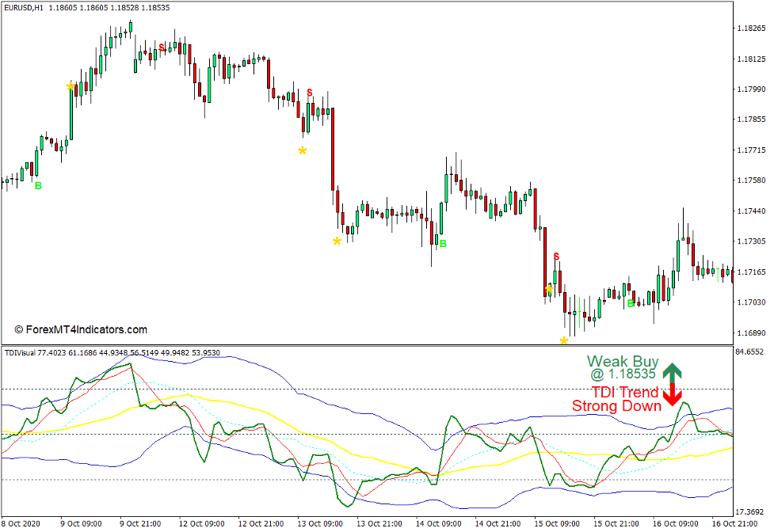Click the yellow star below the 13 Oct drop

pos(336,241)
